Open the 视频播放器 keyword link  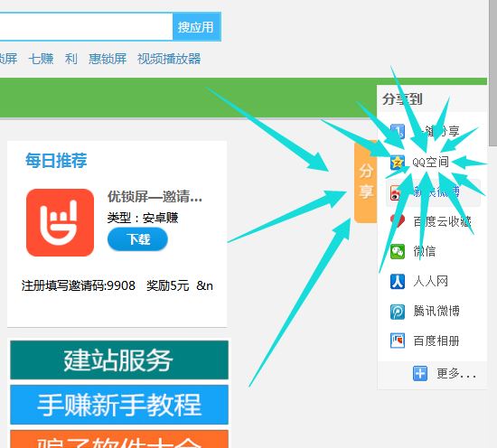click(169, 59)
